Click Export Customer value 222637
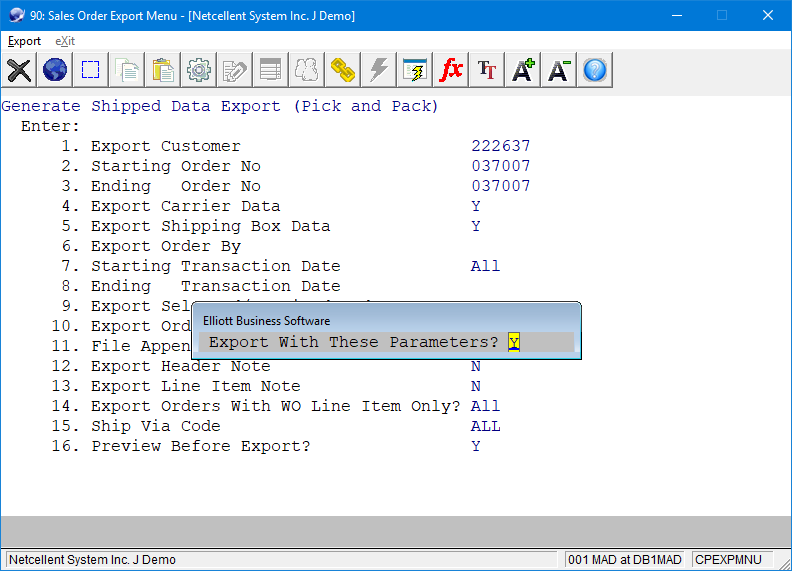Image resolution: width=792 pixels, height=571 pixels. [501, 146]
